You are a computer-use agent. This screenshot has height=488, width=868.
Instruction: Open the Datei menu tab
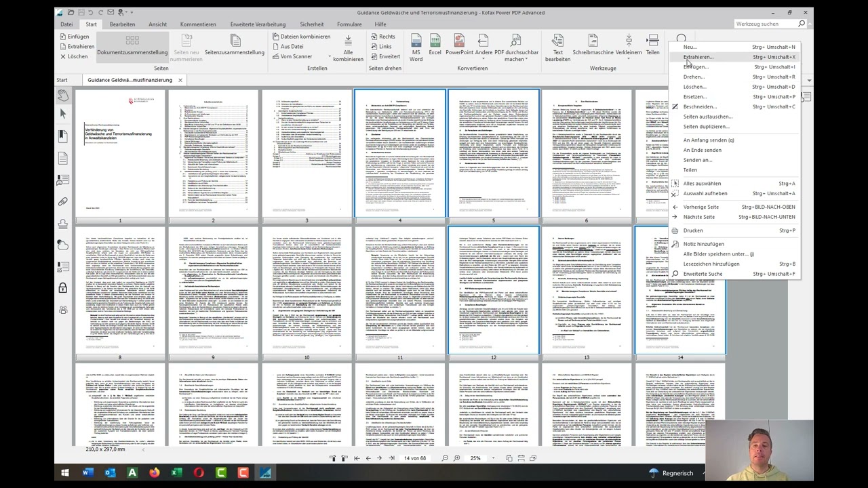[66, 24]
